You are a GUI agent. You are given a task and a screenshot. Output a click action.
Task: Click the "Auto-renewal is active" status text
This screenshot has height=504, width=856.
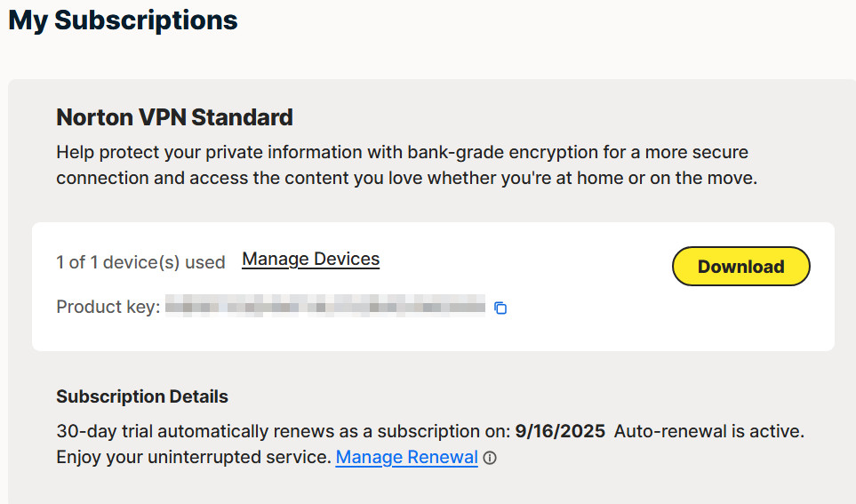[708, 432]
